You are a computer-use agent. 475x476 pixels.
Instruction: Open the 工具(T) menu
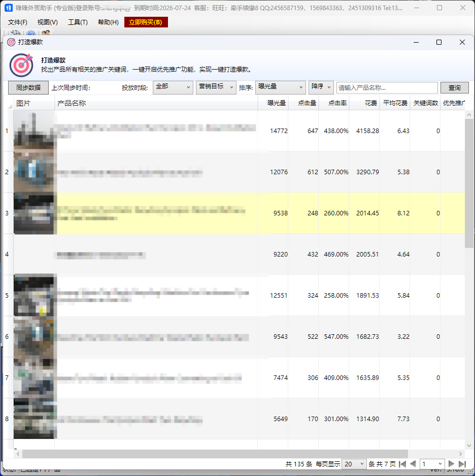point(78,22)
